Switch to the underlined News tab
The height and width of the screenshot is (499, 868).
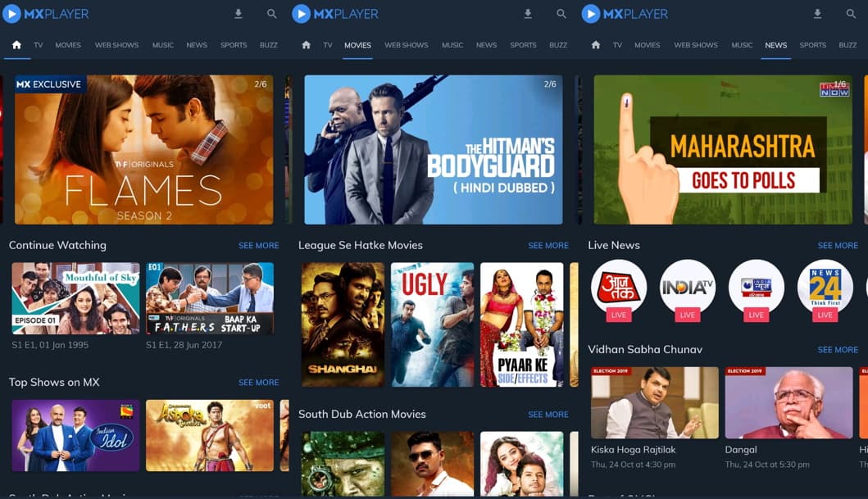775,45
